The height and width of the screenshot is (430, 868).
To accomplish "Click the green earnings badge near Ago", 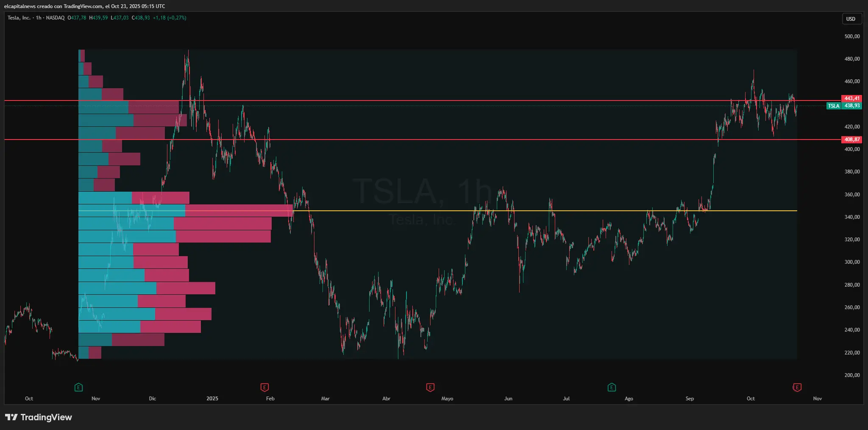I will (x=612, y=387).
